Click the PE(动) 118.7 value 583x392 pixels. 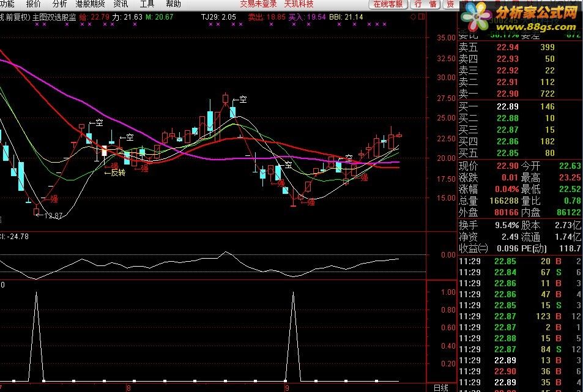click(x=570, y=248)
